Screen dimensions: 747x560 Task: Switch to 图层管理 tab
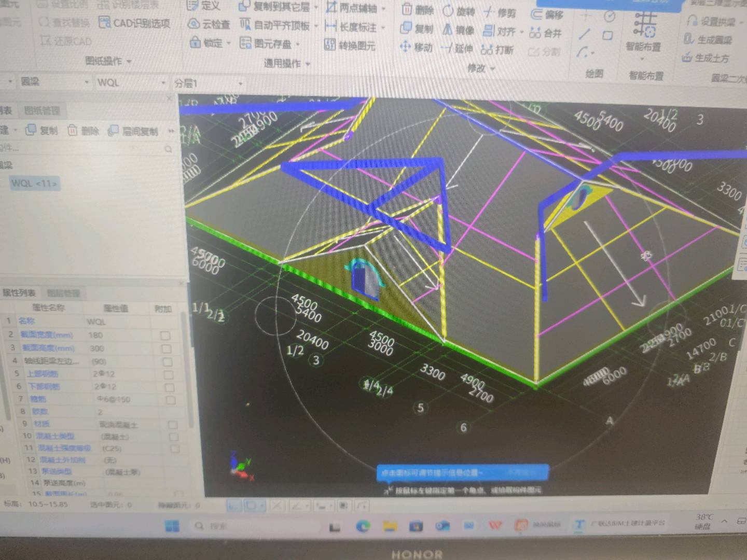(64, 293)
